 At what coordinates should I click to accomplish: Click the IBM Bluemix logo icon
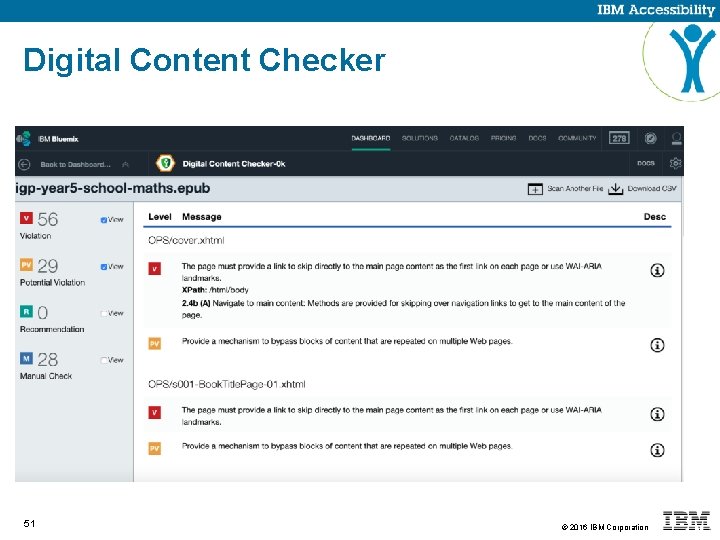coord(23,138)
